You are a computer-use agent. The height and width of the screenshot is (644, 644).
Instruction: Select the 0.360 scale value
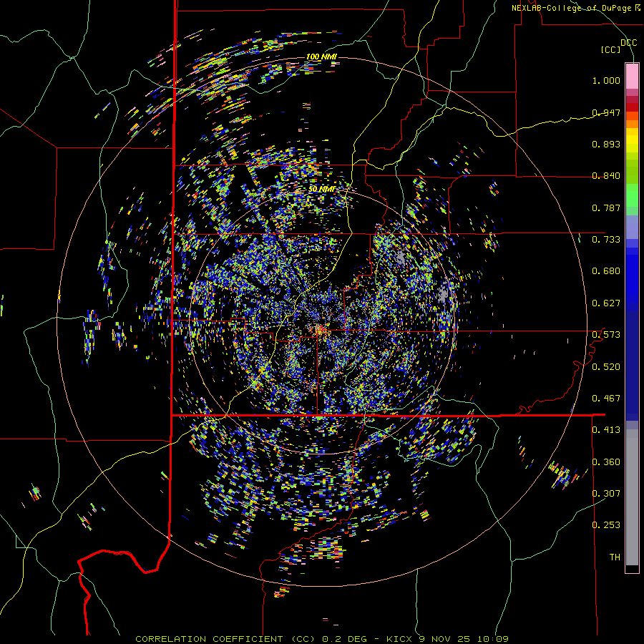point(606,462)
